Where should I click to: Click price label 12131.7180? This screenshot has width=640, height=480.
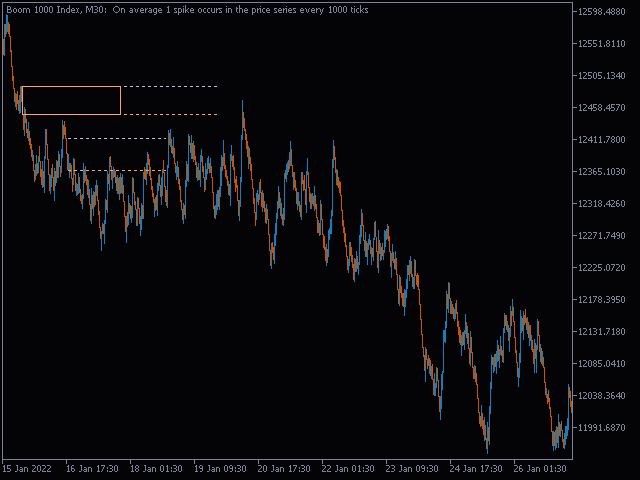coord(601,332)
